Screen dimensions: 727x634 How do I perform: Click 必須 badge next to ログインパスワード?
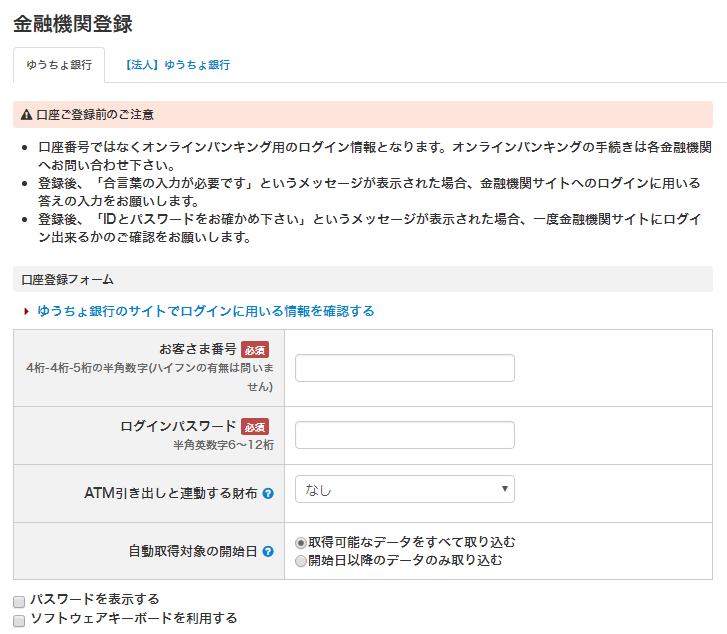tap(255, 427)
